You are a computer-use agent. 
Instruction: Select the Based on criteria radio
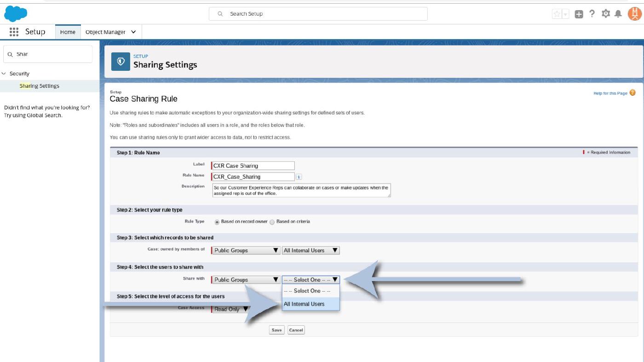272,222
